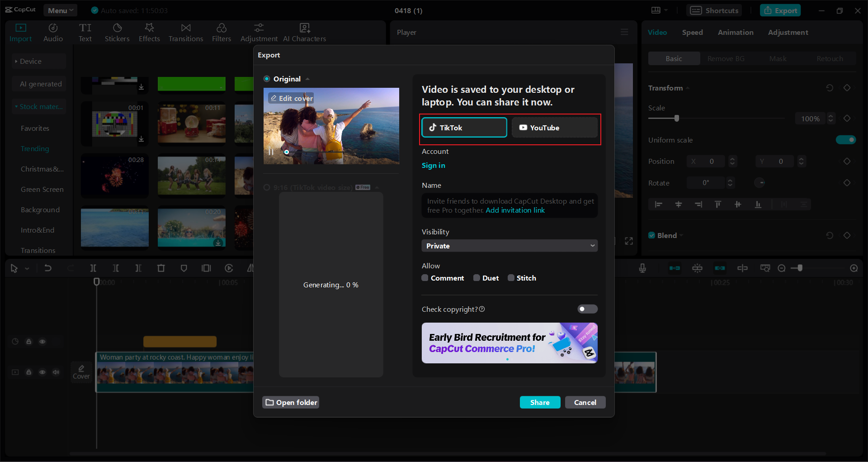Switch to the Animation tab

(x=736, y=32)
